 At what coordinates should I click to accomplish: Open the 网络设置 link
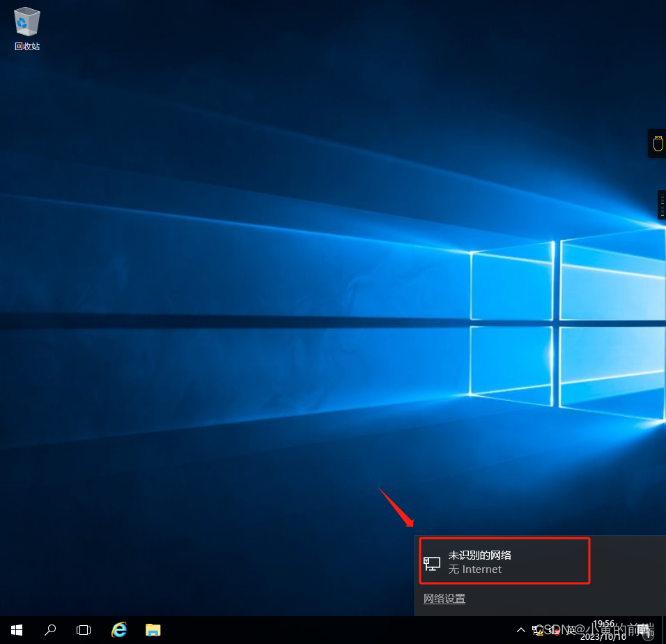444,599
